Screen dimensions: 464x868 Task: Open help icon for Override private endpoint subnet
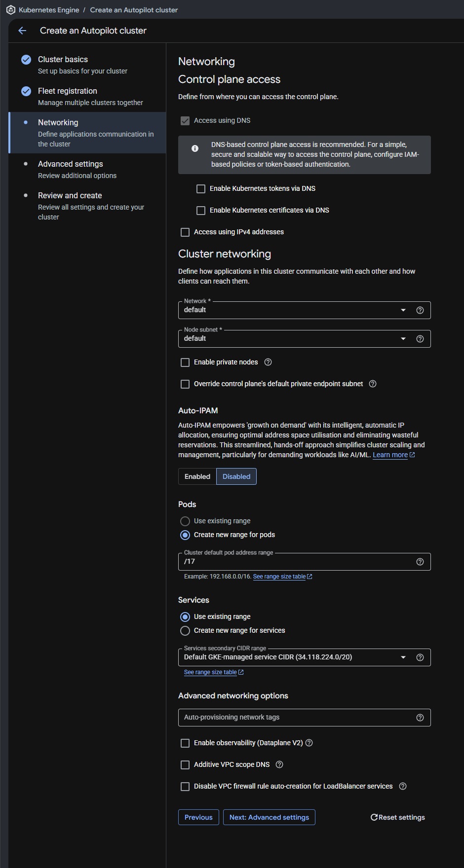pyautogui.click(x=373, y=384)
